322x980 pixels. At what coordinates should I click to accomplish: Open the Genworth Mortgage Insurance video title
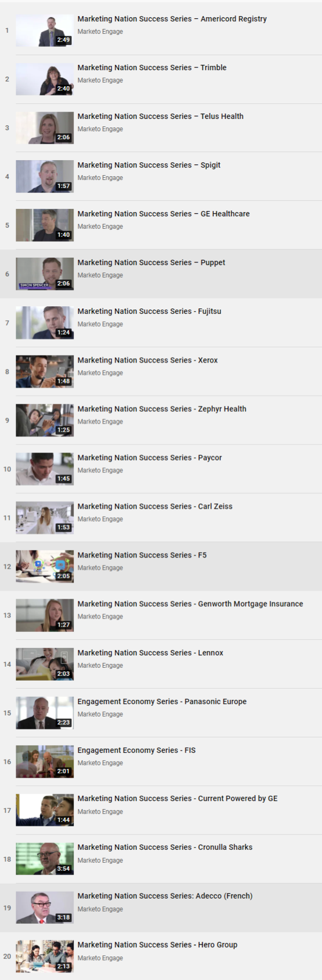(190, 604)
